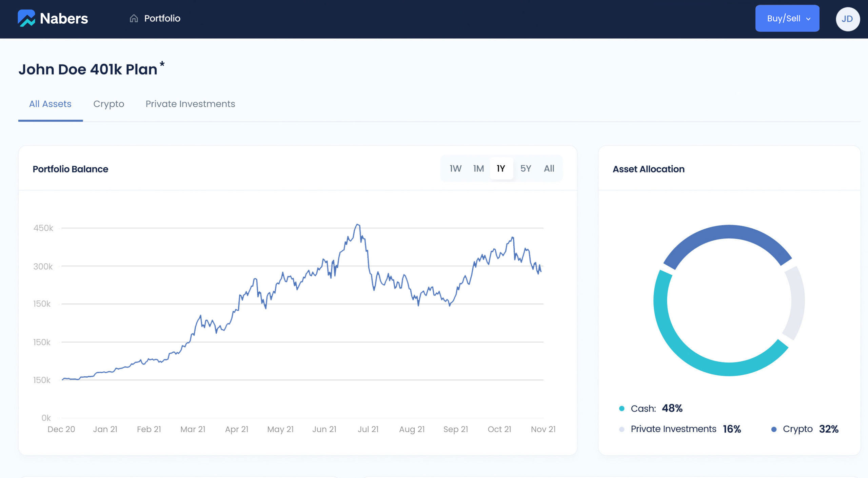Click the May 21 x-axis label
This screenshot has height=478, width=868.
280,430
